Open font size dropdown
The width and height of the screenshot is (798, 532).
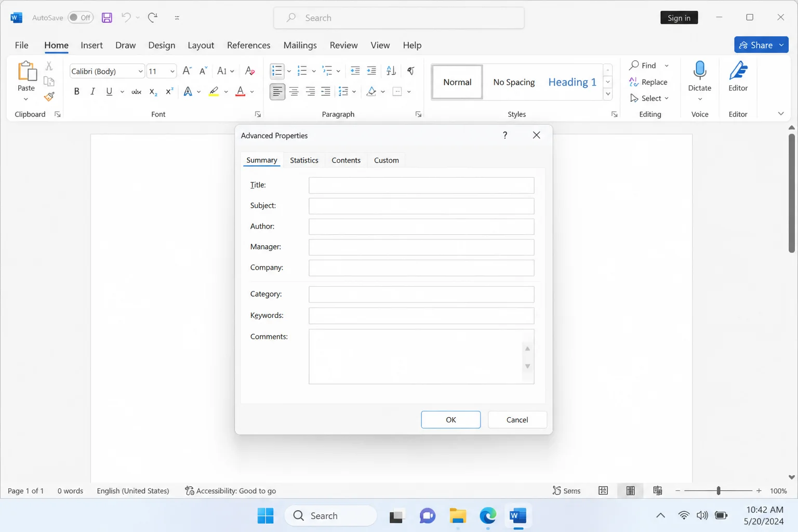[172, 71]
